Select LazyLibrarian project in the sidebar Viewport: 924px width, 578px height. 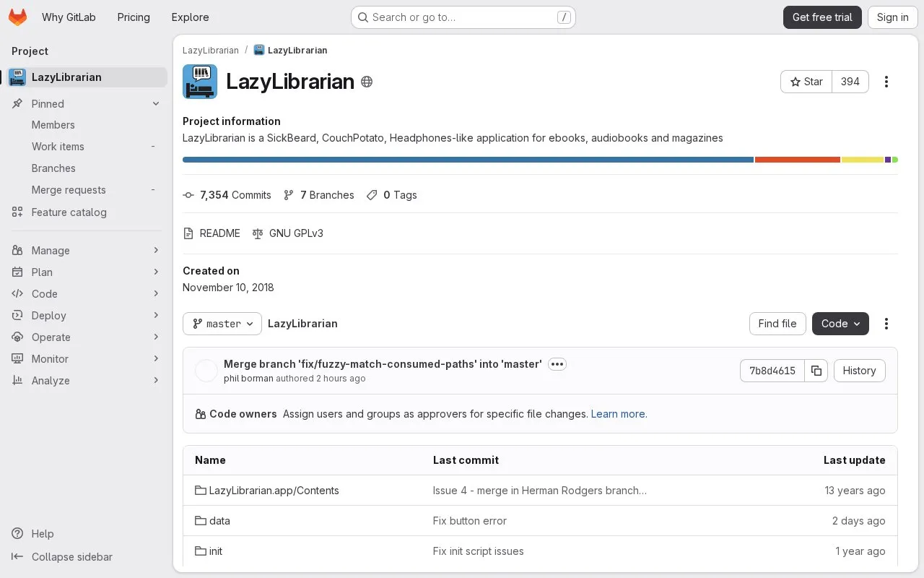pos(87,77)
